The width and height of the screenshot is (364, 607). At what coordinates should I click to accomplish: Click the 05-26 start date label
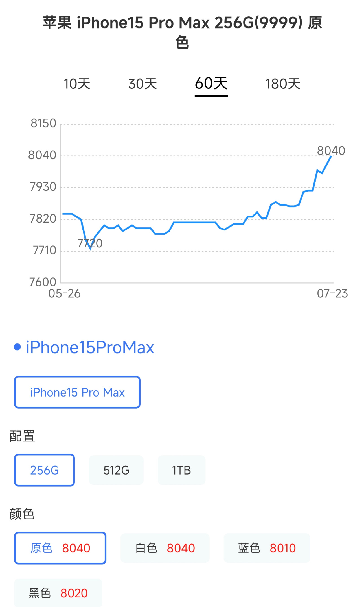pos(64,293)
